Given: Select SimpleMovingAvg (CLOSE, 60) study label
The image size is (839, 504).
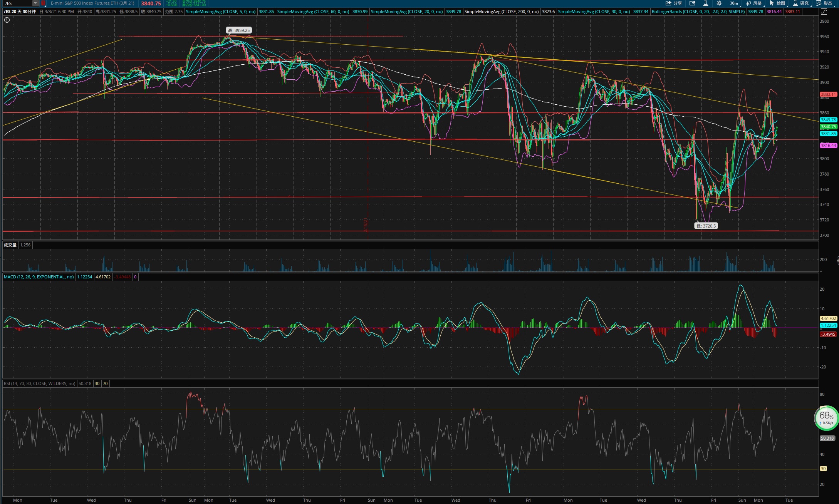Looking at the screenshot, I should click(313, 12).
